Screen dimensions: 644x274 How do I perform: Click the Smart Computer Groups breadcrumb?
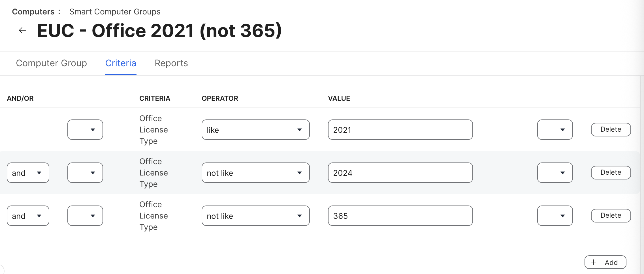115,12
